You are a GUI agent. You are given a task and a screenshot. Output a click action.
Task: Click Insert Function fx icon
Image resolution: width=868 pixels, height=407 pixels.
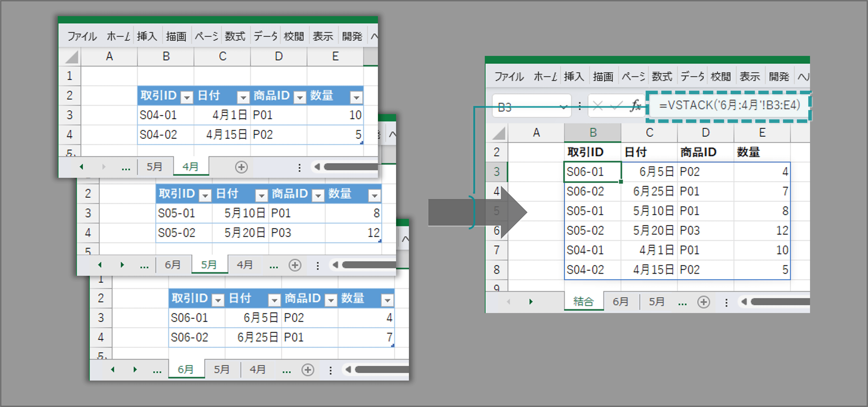tap(636, 106)
